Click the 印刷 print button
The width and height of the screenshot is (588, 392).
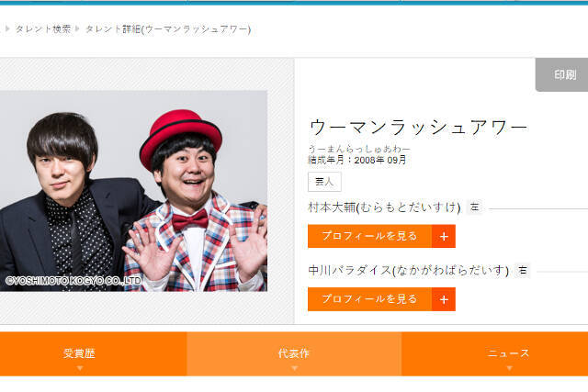pos(561,74)
